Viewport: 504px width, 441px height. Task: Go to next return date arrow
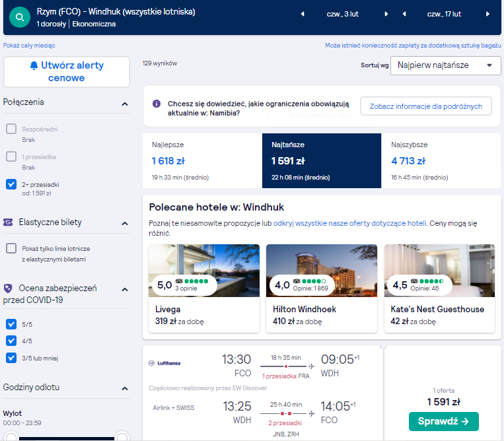point(488,14)
